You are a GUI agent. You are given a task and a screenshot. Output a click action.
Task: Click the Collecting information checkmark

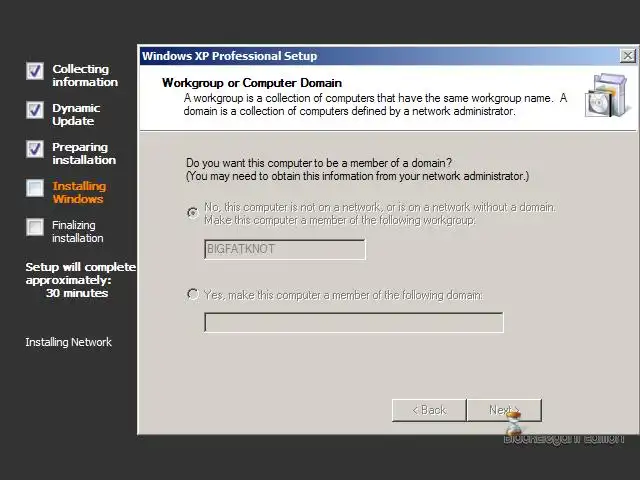click(x=35, y=71)
